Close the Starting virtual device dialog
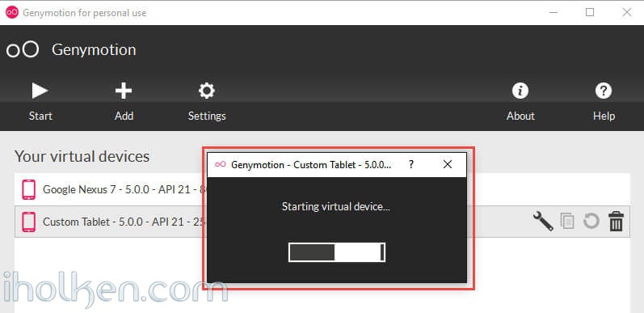644x313 pixels. pyautogui.click(x=448, y=164)
